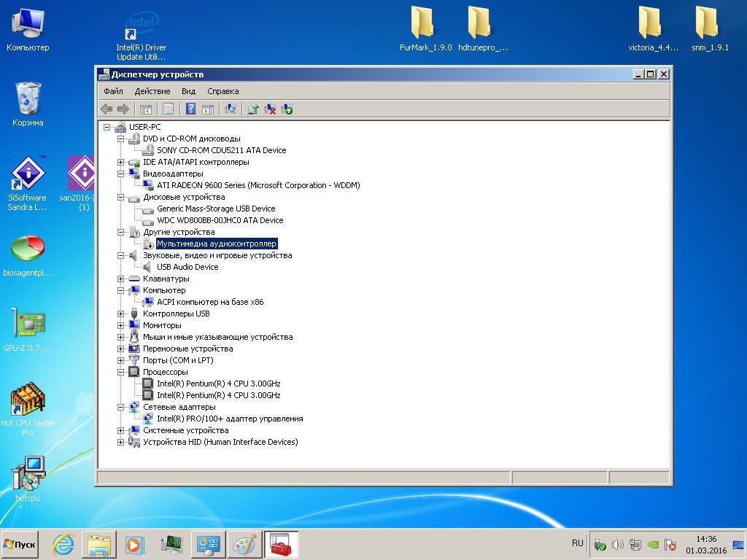
Task: Click the Update driver software toolbar icon
Action: (253, 109)
